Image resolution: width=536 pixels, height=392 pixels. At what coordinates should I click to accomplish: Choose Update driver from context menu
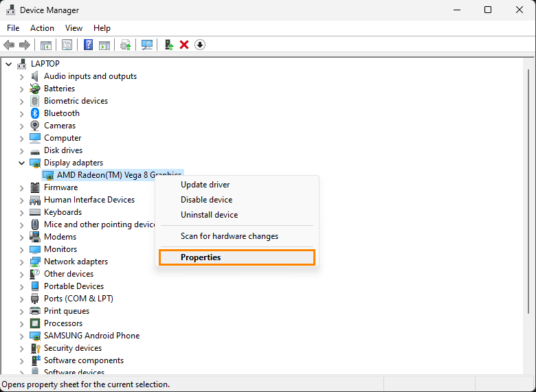click(x=237, y=185)
